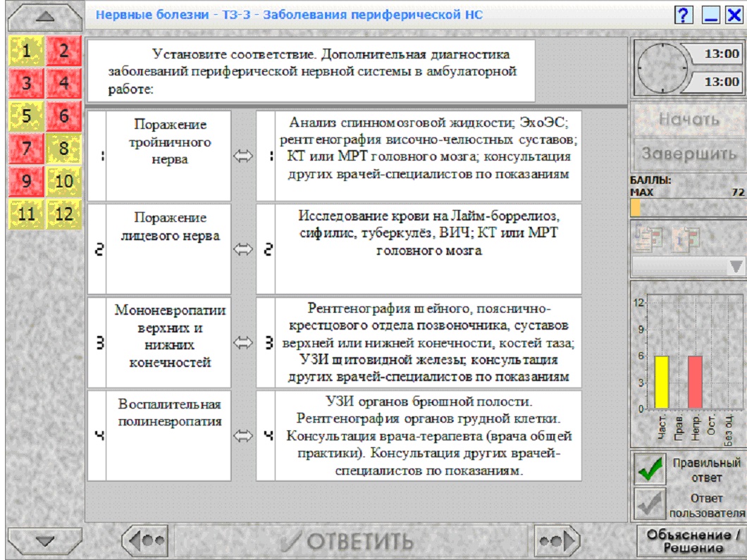This screenshot has width=747, height=560.
Task: Open Объяснение / Решение button
Action: pos(692,541)
